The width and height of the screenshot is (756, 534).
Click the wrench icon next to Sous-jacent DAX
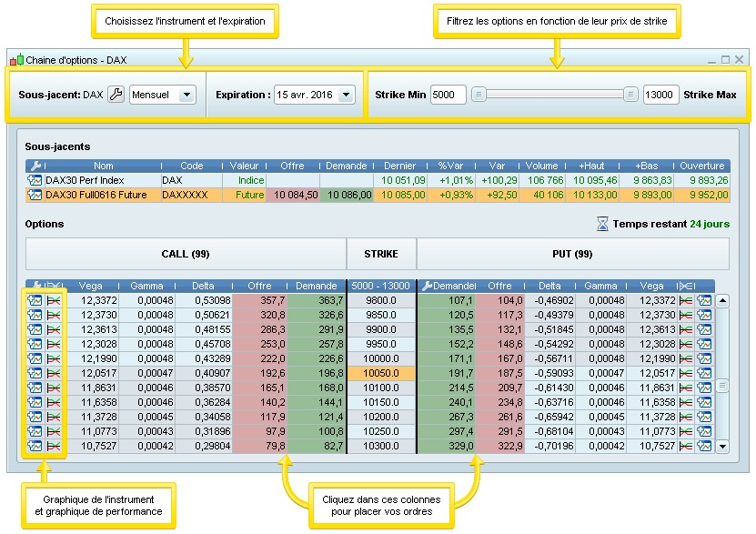[116, 95]
